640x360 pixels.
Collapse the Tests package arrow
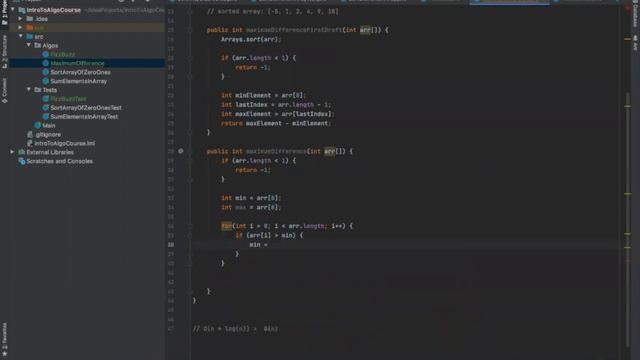click(x=29, y=90)
